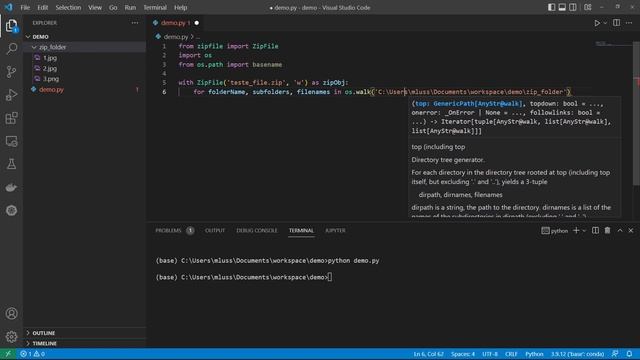Viewport: 640px width, 360px height.
Task: Open the Explorer view in activity bar
Action: pyautogui.click(x=11, y=26)
